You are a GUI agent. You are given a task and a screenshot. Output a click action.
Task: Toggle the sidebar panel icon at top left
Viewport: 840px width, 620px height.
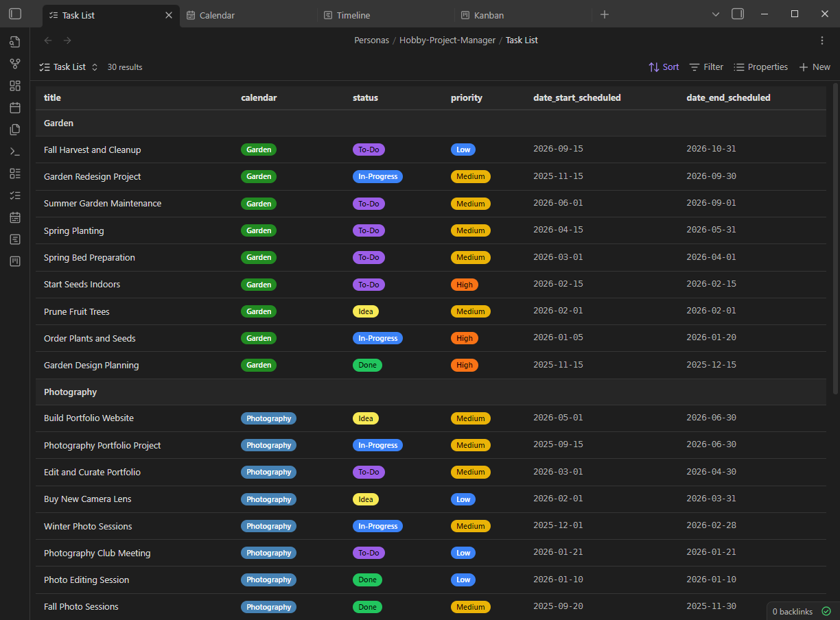click(14, 14)
